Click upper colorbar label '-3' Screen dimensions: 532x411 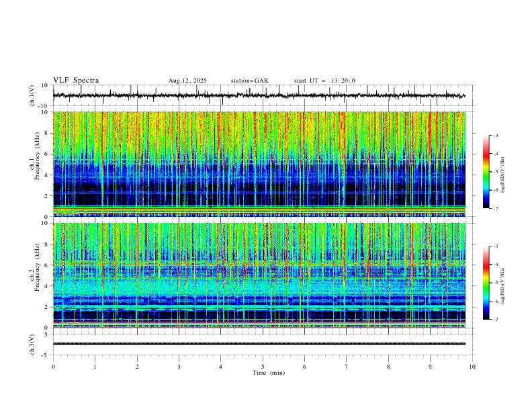click(495, 135)
